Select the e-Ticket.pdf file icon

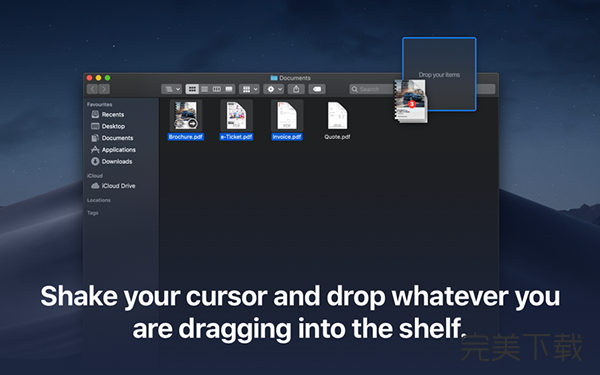coord(236,115)
